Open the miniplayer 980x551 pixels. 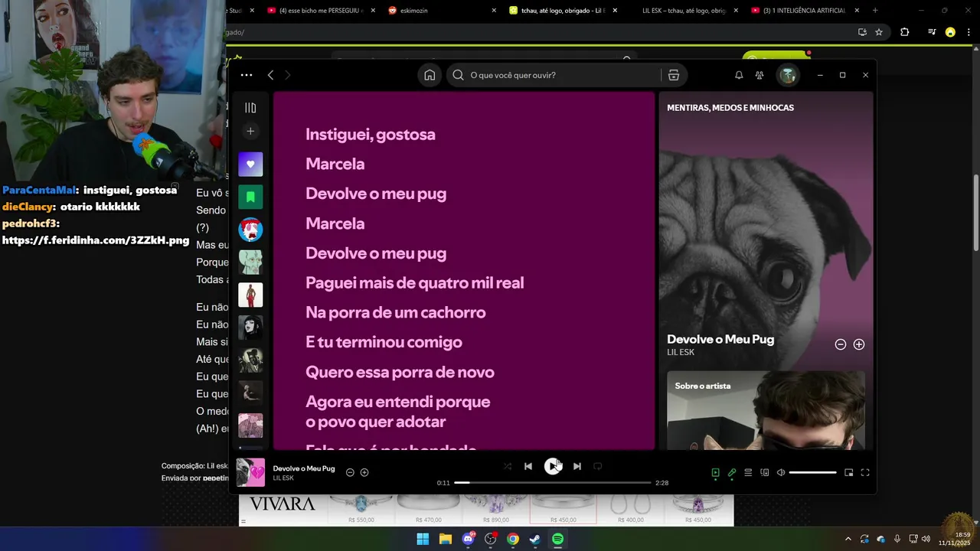tap(848, 473)
